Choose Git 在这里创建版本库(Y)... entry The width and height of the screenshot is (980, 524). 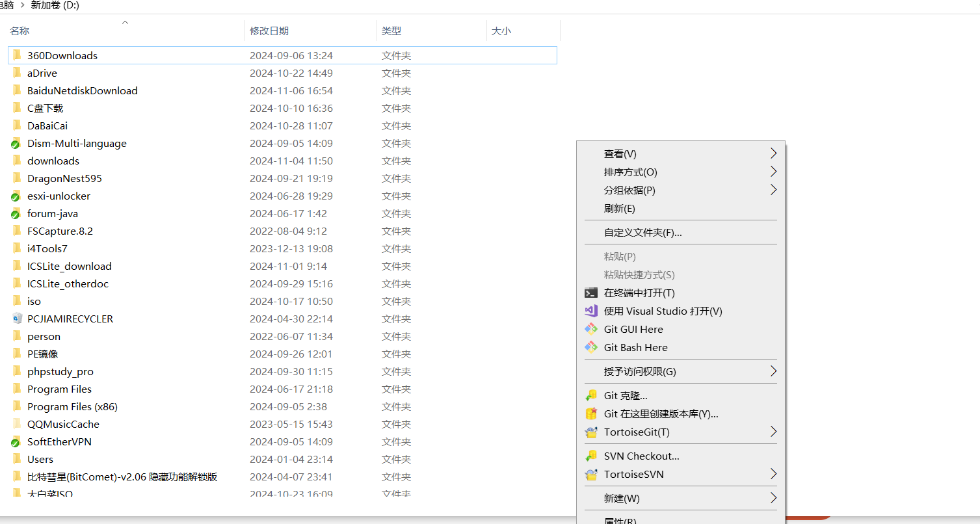click(681, 413)
